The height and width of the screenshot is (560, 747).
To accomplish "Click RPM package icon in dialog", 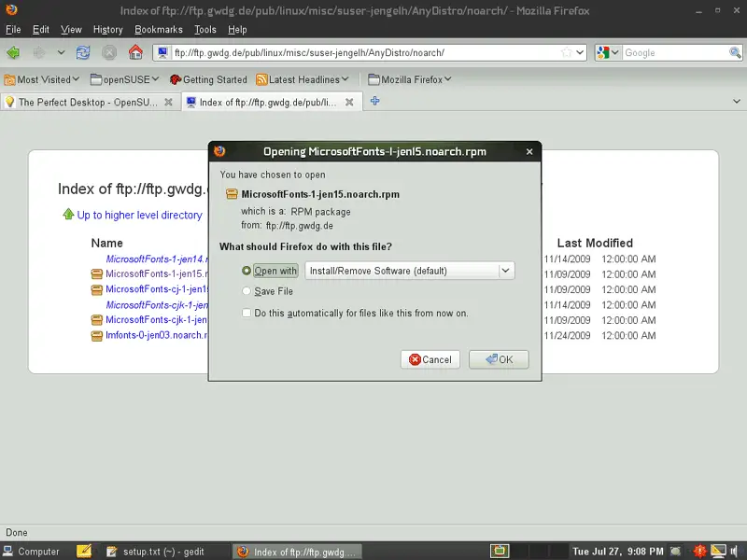I will pos(232,194).
